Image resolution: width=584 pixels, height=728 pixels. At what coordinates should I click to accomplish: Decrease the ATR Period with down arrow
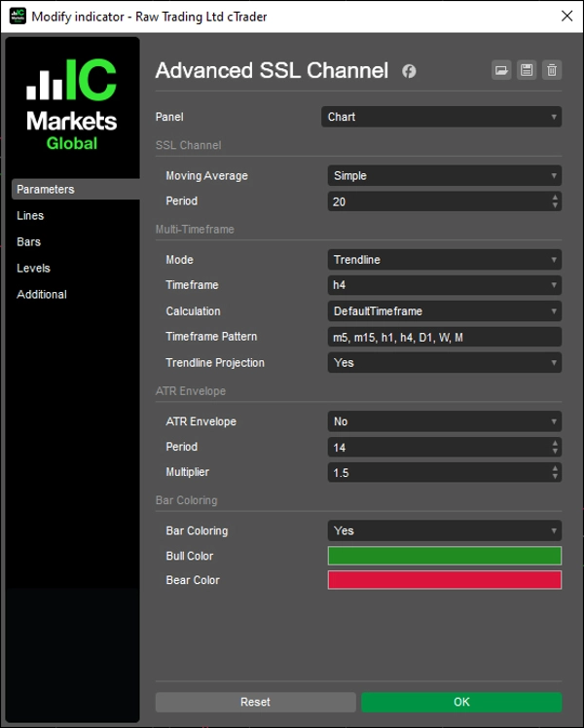[555, 452]
